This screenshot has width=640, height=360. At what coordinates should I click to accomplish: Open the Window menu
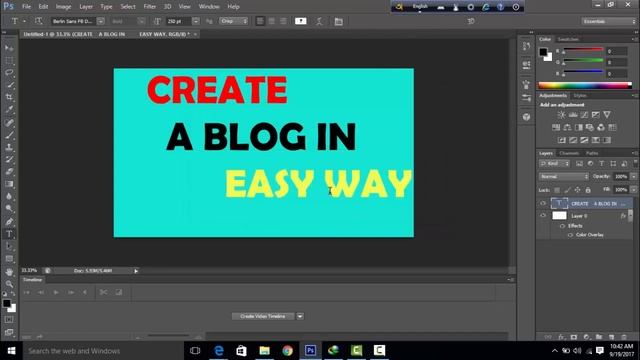pyautogui.click(x=209, y=7)
